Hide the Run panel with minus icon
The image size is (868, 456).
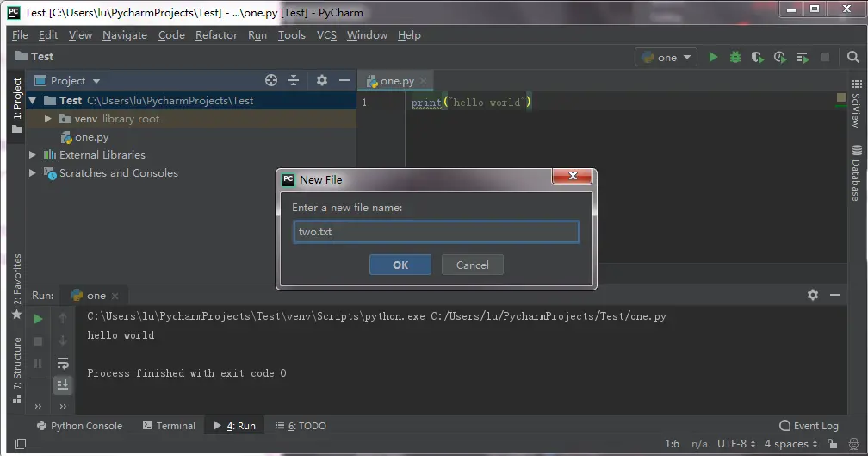[835, 295]
